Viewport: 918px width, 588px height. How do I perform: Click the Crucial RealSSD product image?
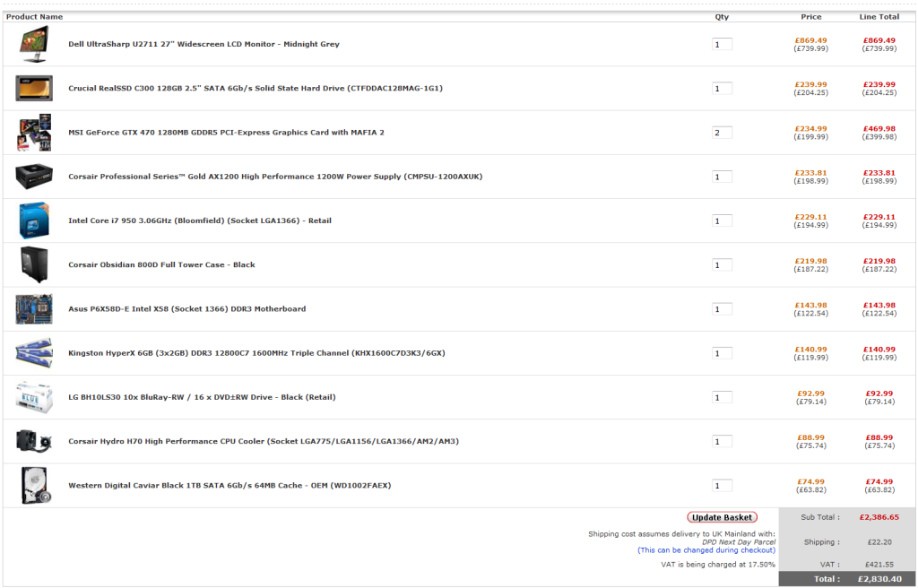pos(34,88)
